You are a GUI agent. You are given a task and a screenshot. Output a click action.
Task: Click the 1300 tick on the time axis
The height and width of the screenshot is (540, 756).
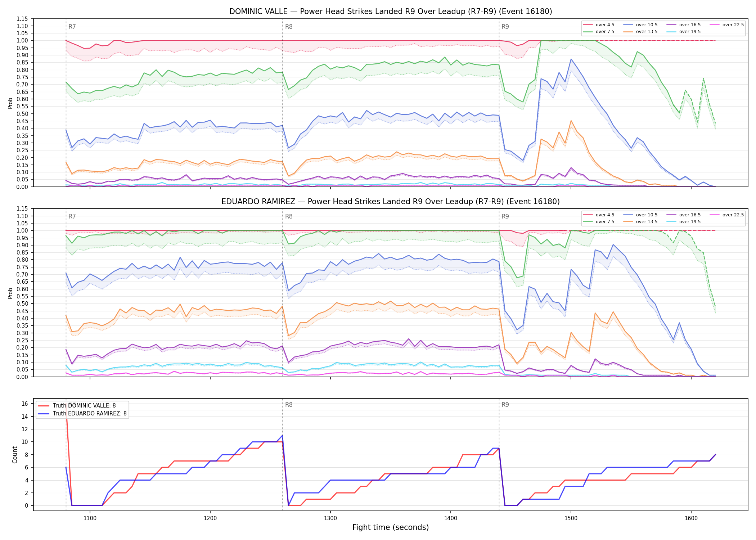coord(330,518)
